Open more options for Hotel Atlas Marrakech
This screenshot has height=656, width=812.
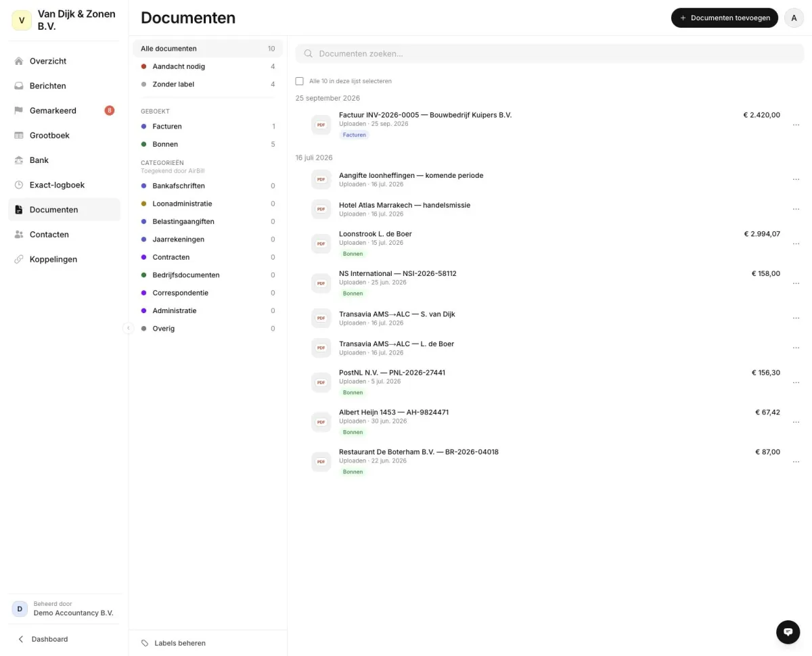pyautogui.click(x=796, y=209)
